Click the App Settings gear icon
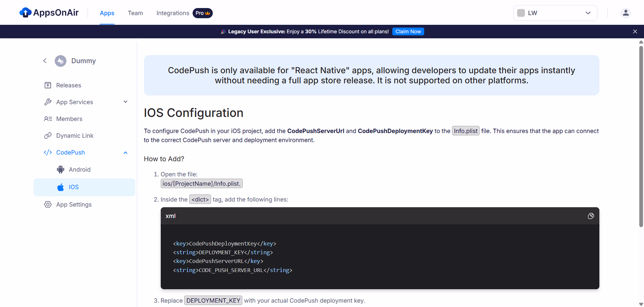 pos(48,204)
